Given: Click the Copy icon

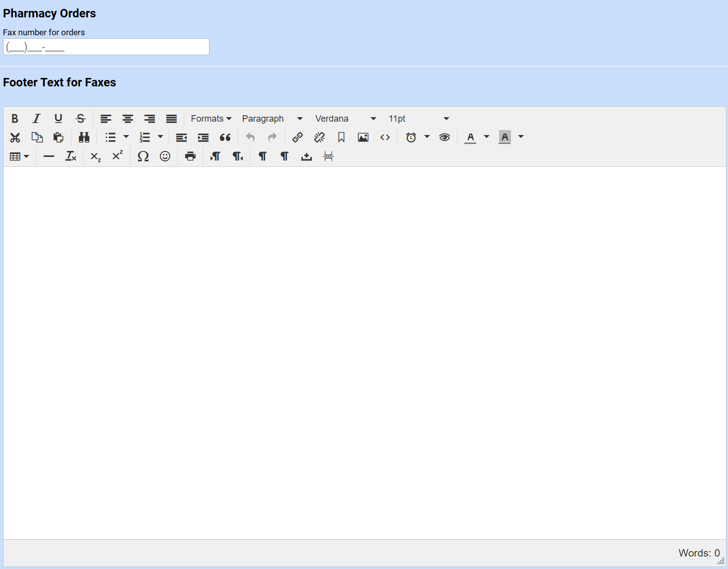Looking at the screenshot, I should [x=37, y=138].
